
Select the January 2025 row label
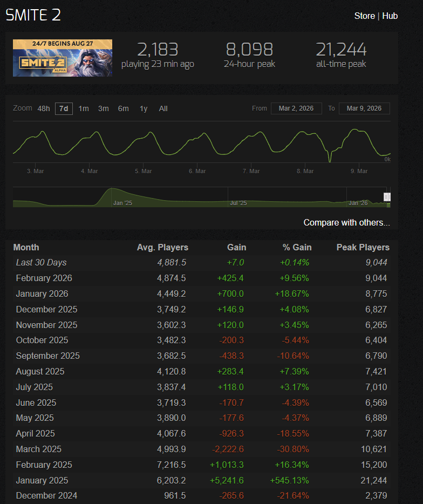point(42,480)
